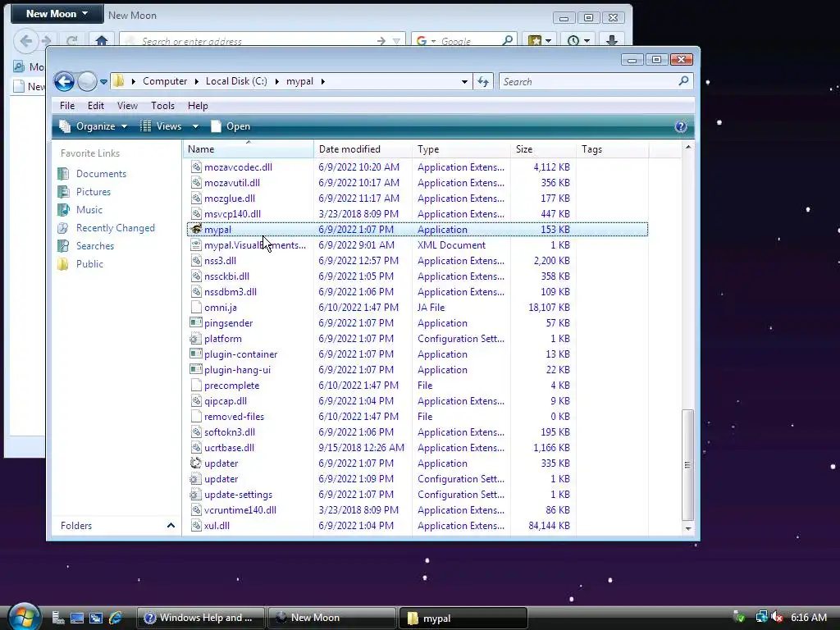The image size is (840, 630).
Task: Click the scroll up arrow of file list
Action: pos(688,147)
